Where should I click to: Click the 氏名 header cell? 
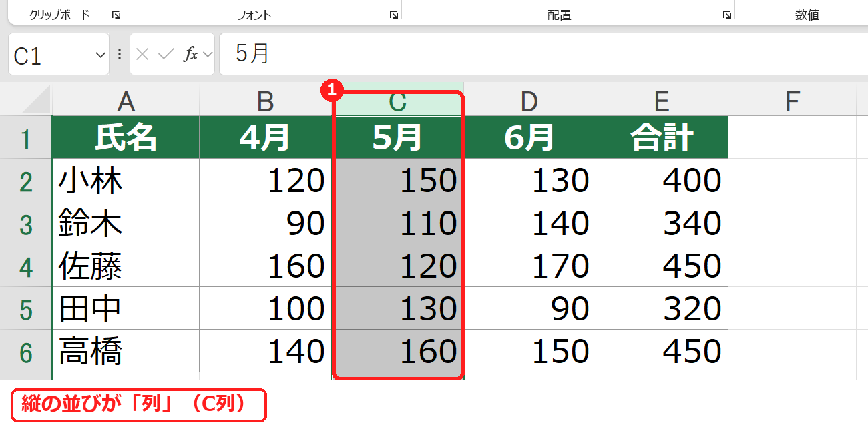click(x=126, y=137)
